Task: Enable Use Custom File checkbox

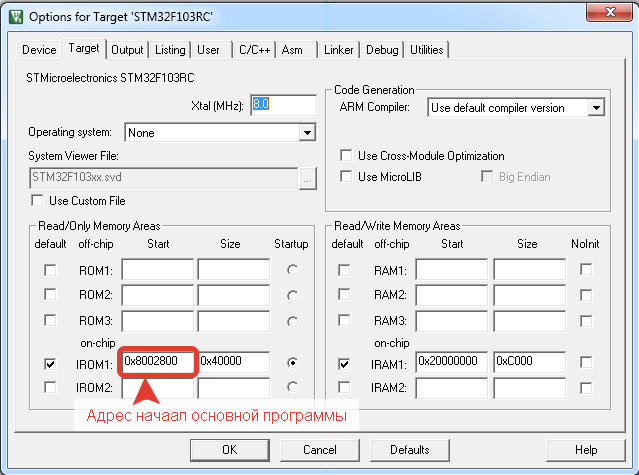Action: point(37,200)
